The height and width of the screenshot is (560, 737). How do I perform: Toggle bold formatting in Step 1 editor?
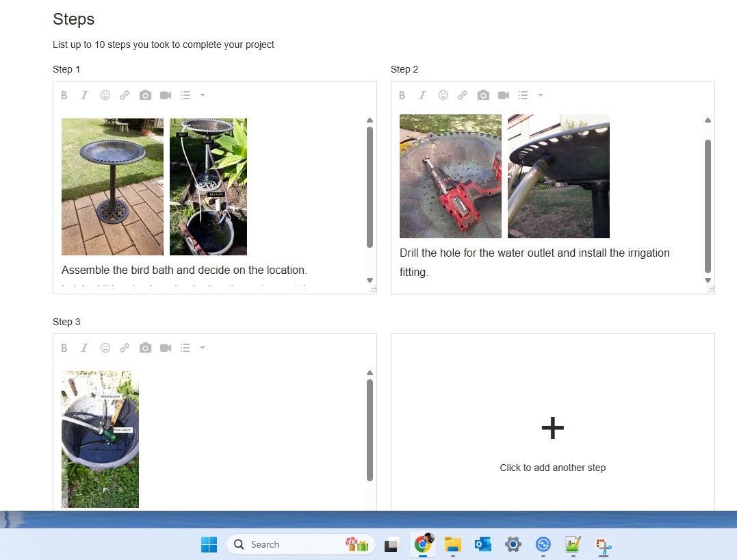(x=64, y=95)
